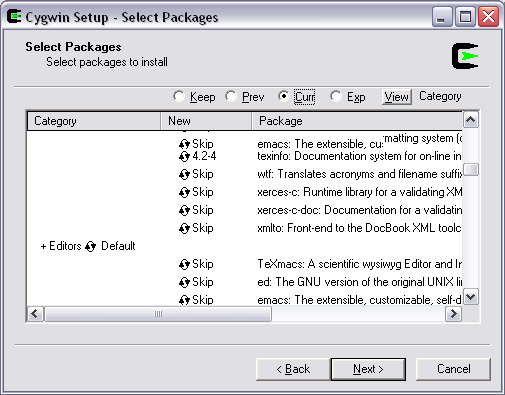The image size is (505, 395).
Task: Proceed with the Next button
Action: [x=368, y=369]
